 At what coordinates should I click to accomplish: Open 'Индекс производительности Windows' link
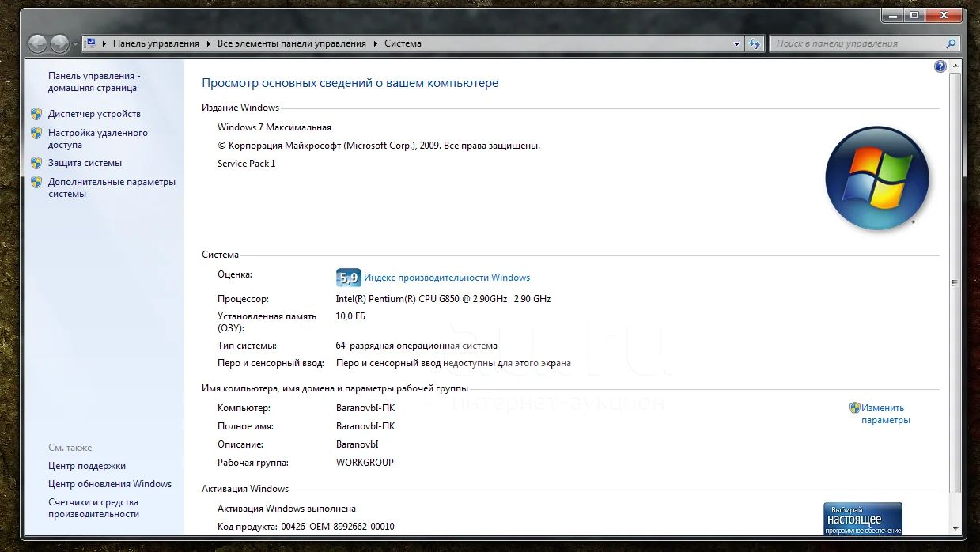click(447, 278)
